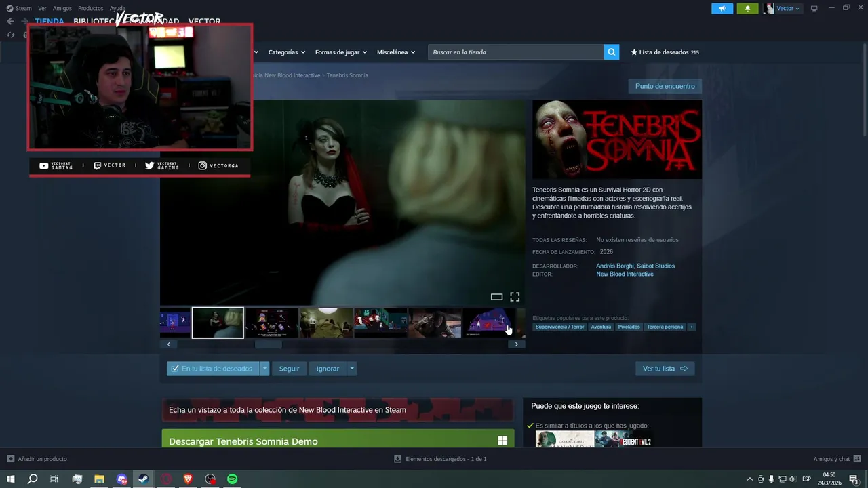Viewport: 868px width, 488px height.
Task: Open the Ver menu
Action: pos(42,8)
